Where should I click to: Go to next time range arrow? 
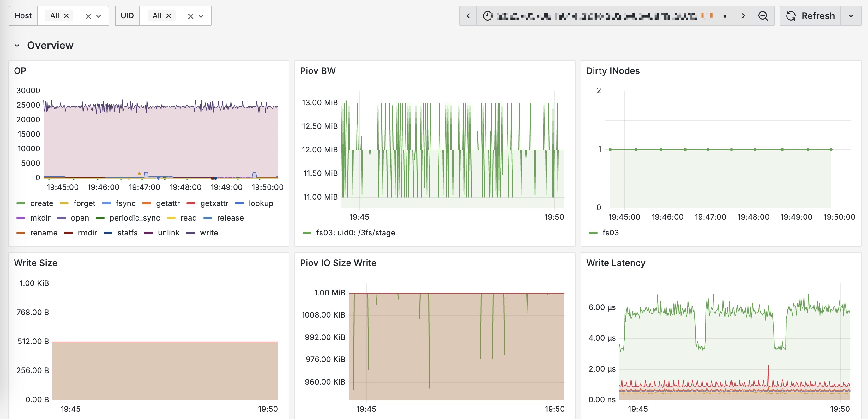click(x=743, y=16)
